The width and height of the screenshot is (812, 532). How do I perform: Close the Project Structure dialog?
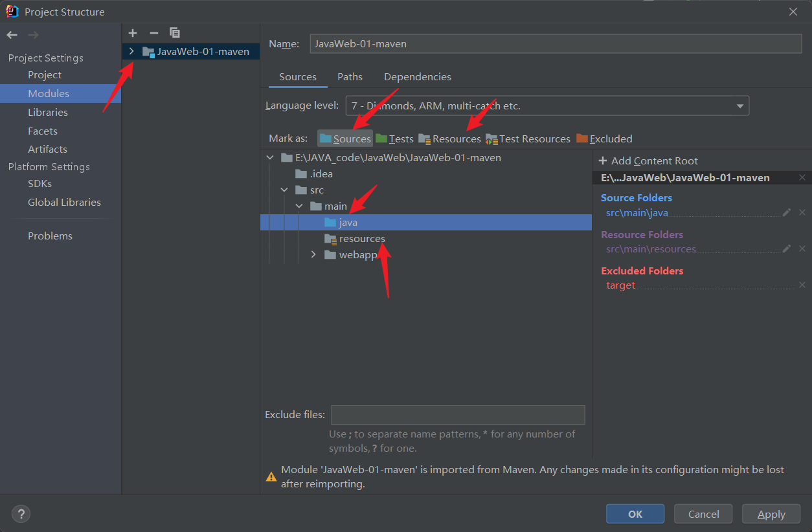(x=793, y=12)
